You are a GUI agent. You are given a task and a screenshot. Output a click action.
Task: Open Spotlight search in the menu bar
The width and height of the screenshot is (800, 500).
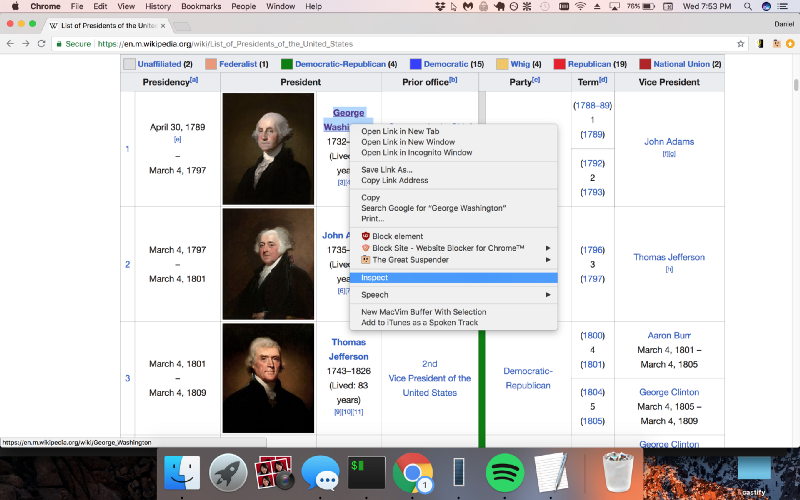click(747, 6)
